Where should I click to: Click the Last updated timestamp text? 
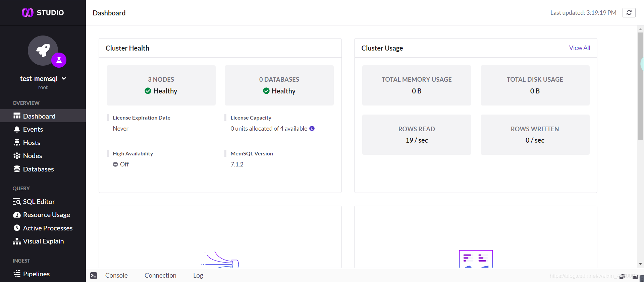pos(583,13)
